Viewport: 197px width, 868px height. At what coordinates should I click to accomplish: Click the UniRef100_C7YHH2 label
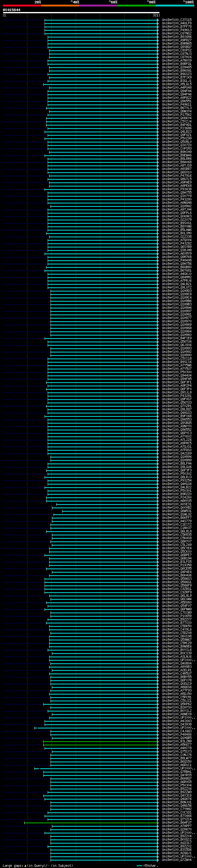click(177, 809)
